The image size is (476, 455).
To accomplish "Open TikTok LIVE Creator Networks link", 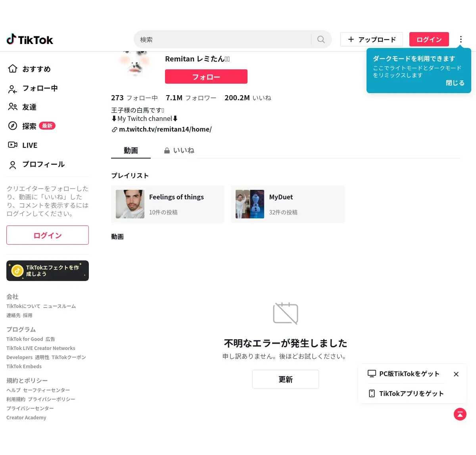I will 41,348.
